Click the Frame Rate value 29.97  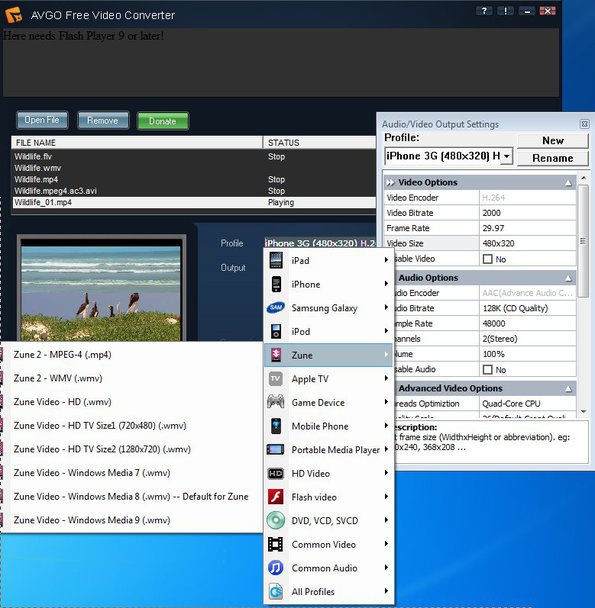click(528, 228)
